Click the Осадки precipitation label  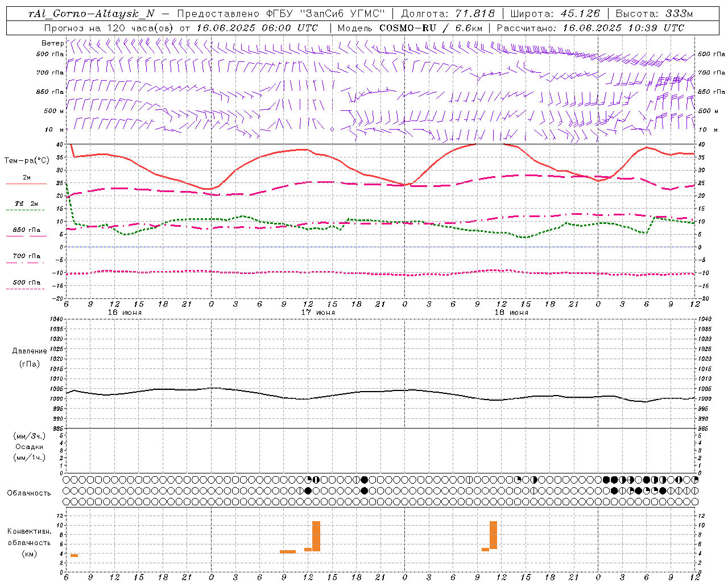click(30, 447)
